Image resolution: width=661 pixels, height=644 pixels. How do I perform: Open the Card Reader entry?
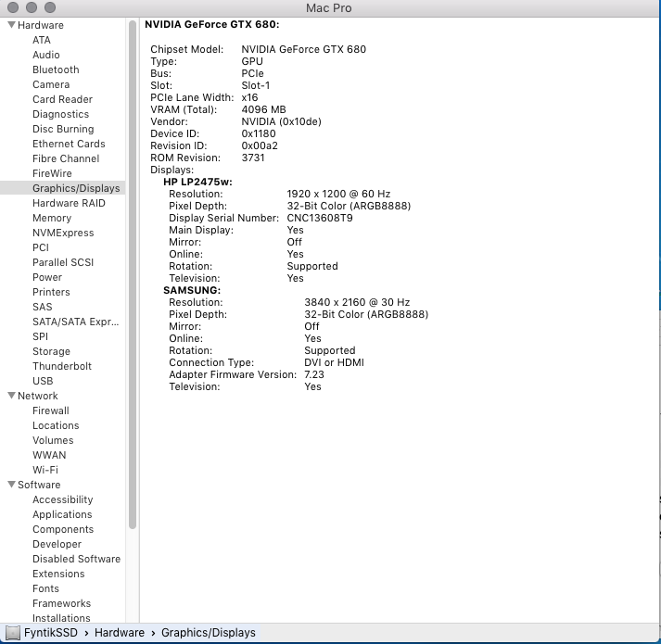click(62, 99)
